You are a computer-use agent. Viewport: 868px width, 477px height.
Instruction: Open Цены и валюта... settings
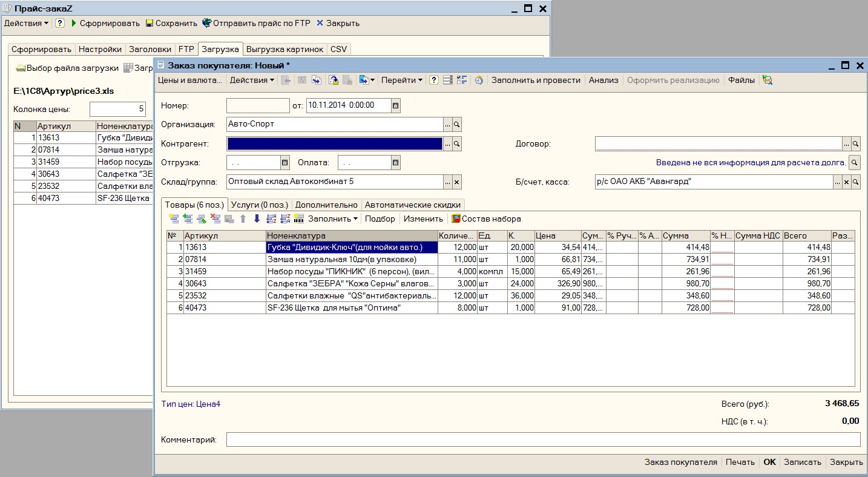190,80
